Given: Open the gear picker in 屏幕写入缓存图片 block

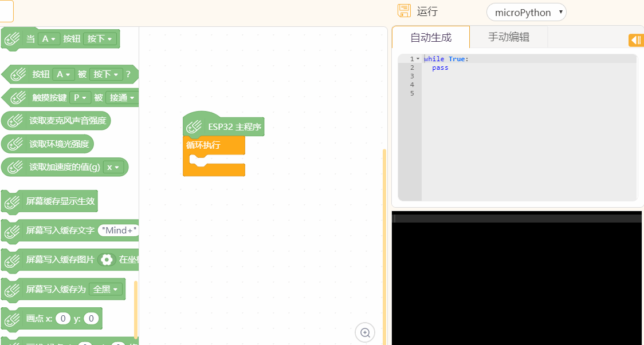Looking at the screenshot, I should pos(105,260).
